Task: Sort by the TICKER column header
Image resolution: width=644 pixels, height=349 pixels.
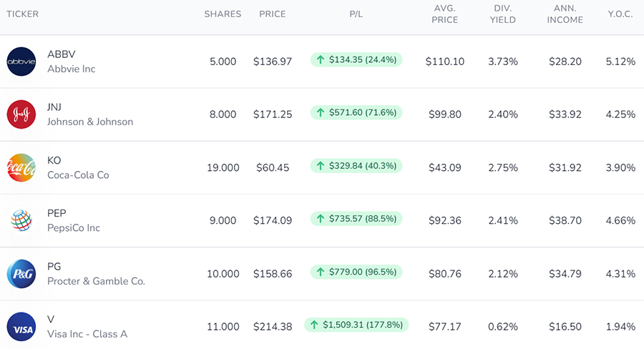Action: click(23, 14)
